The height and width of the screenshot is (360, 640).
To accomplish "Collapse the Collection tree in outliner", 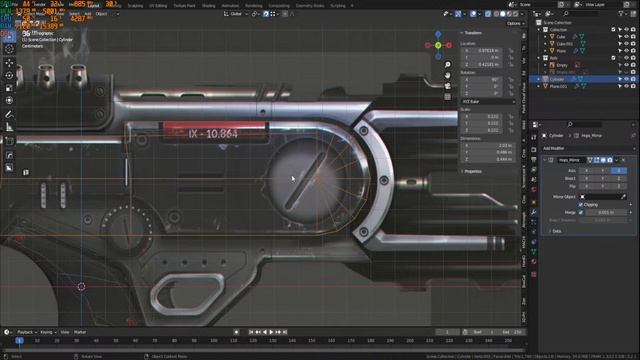I will [x=538, y=30].
